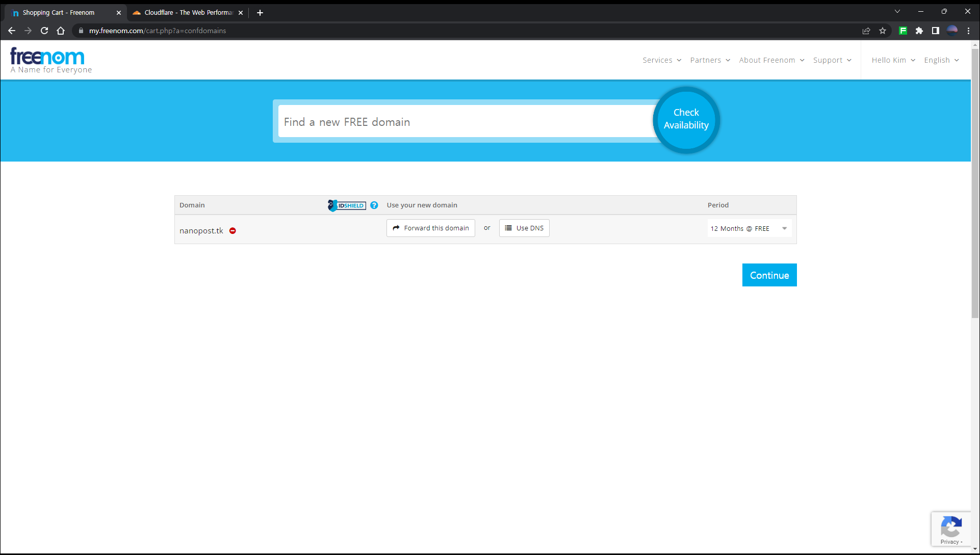Bookmark page with star icon

(883, 31)
